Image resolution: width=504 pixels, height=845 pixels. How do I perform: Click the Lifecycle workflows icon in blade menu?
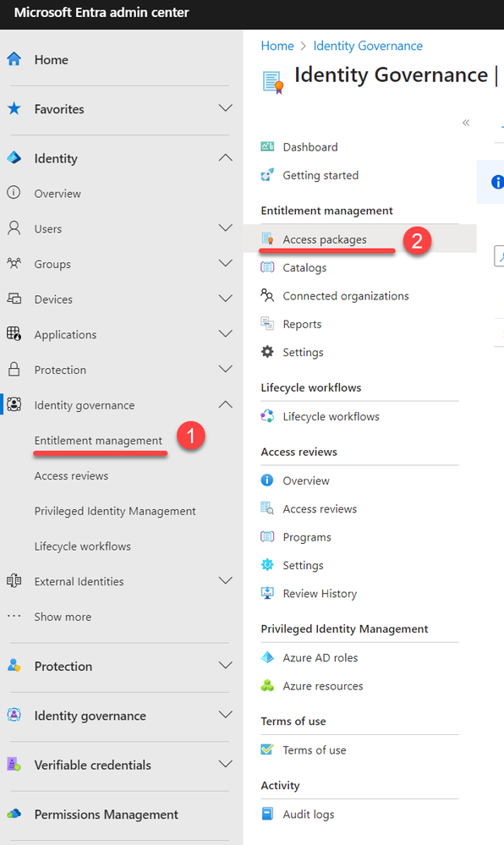click(267, 416)
